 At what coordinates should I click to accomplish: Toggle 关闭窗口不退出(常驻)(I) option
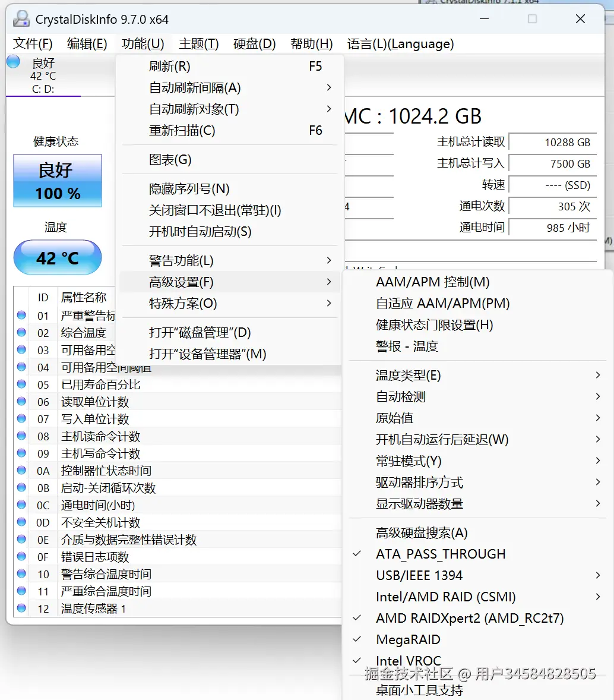pos(229,210)
